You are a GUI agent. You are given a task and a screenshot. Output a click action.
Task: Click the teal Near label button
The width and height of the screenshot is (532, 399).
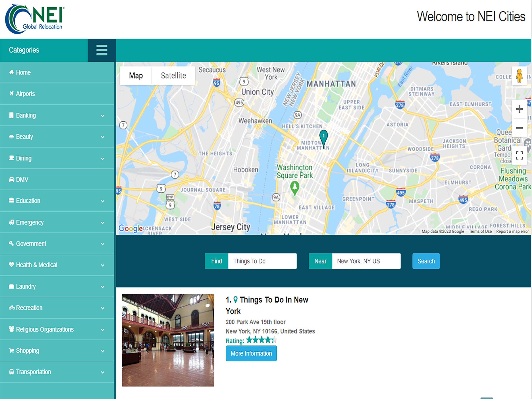pos(320,261)
